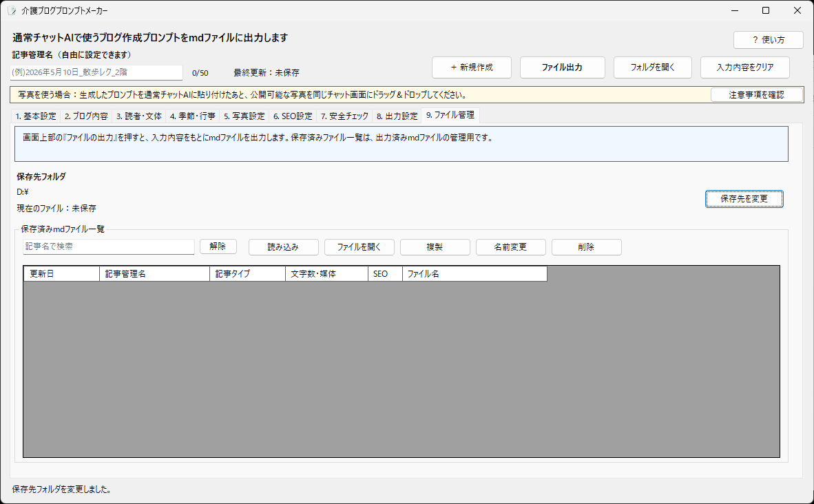Sort by 文字数・媒体 column header
The height and width of the screenshot is (504, 814).
(326, 273)
